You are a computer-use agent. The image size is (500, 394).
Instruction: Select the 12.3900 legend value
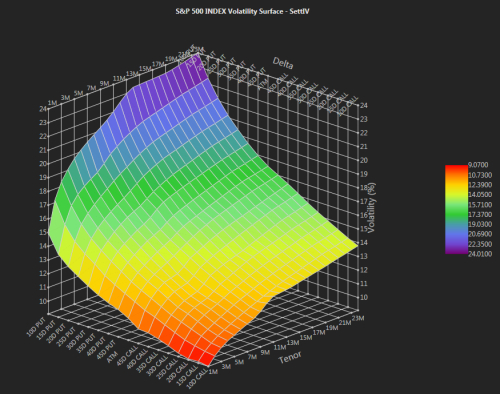point(480,185)
